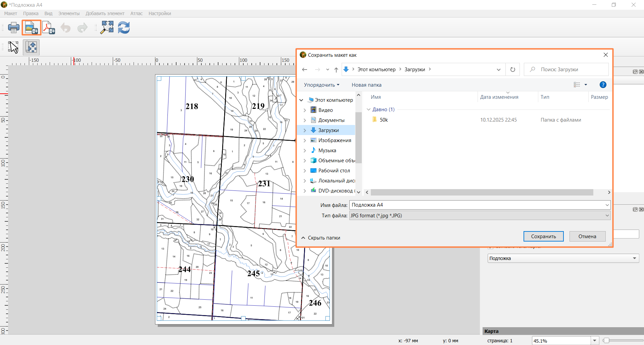Click zoom to full extent icon
Viewport: 644px width, 345px height.
tap(107, 28)
